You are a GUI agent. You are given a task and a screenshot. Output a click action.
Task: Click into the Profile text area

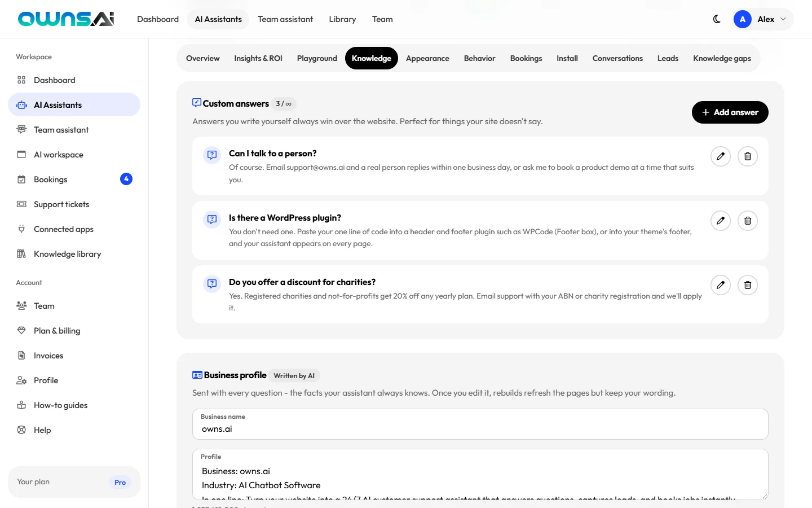(x=480, y=474)
